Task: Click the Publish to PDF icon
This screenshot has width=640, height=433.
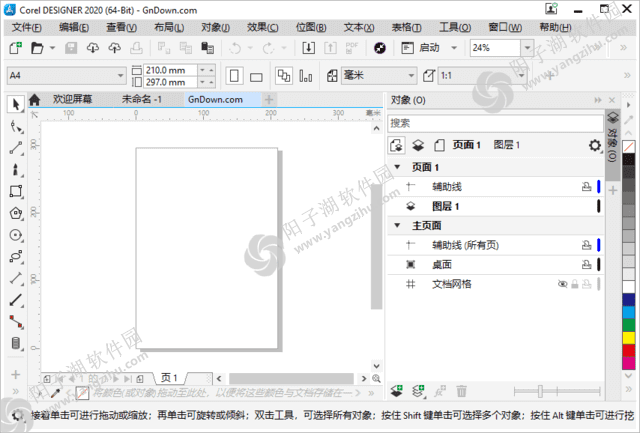Action: point(352,48)
